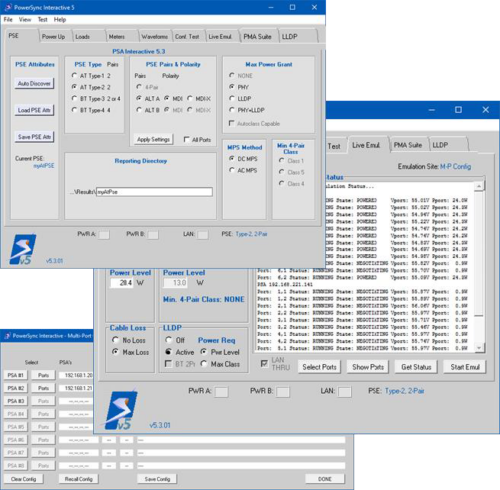Click the v5 logo in the Live Emul window
Image resolution: width=500 pixels, height=490 pixels.
pos(121,410)
